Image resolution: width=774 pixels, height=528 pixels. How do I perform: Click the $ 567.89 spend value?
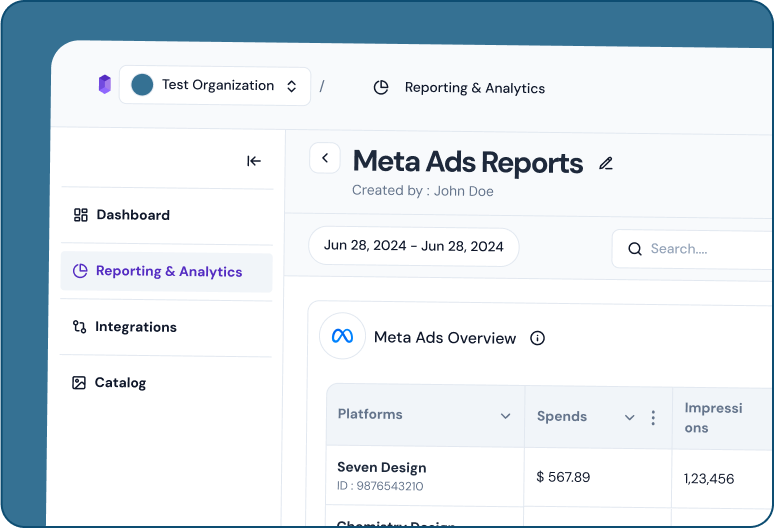coord(563,477)
